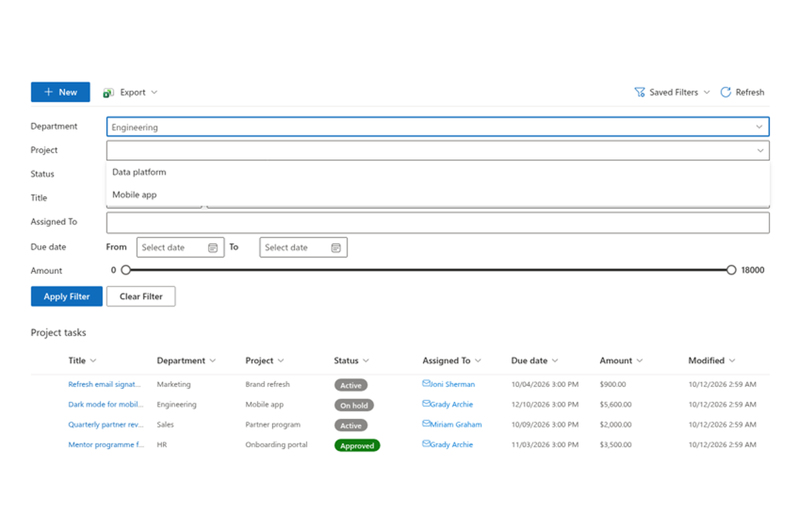Choose Mobile app option
This screenshot has width=798, height=532.
tap(438, 195)
